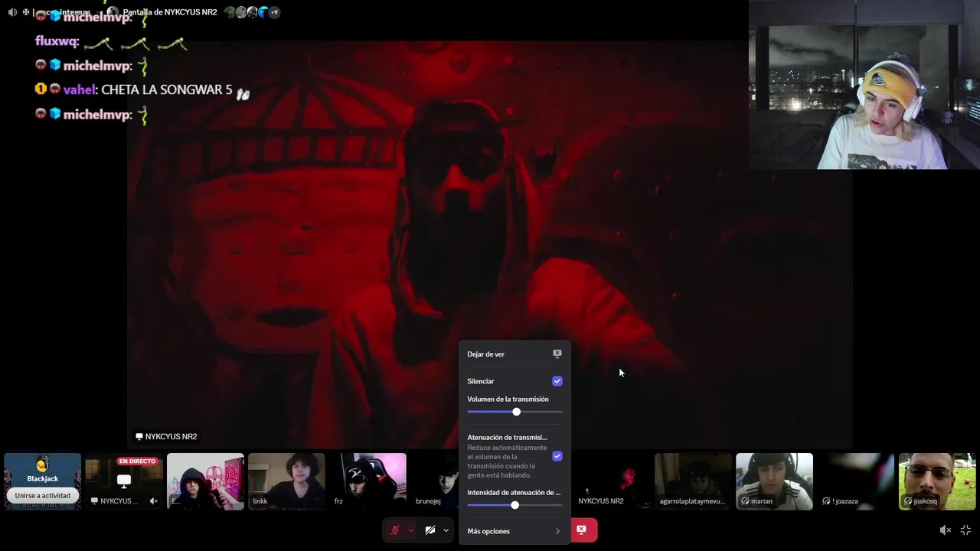Select the hooded person tile beside linkk

pyautogui.click(x=205, y=481)
